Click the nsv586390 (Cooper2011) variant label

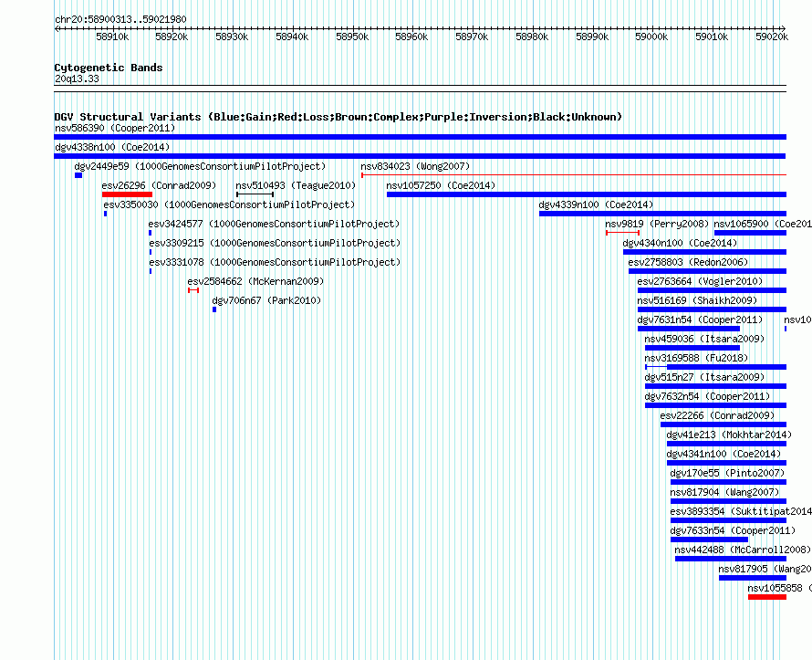click(x=115, y=128)
